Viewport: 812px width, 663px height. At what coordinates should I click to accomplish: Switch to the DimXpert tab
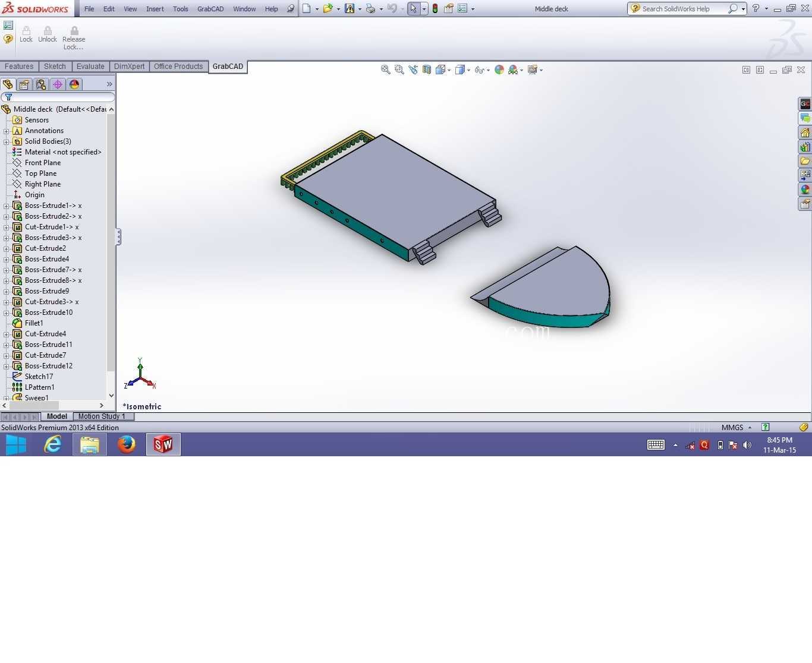129,67
